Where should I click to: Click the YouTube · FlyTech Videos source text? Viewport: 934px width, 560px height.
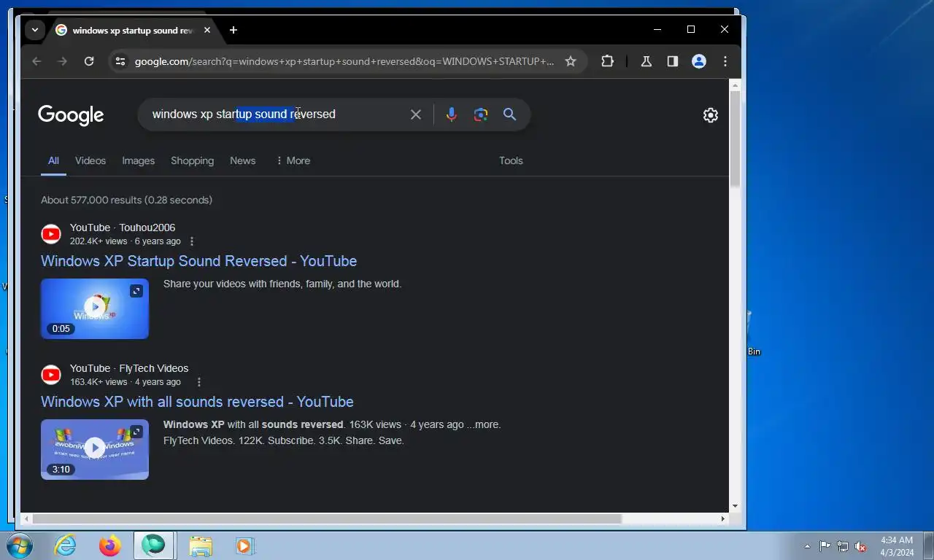click(129, 368)
